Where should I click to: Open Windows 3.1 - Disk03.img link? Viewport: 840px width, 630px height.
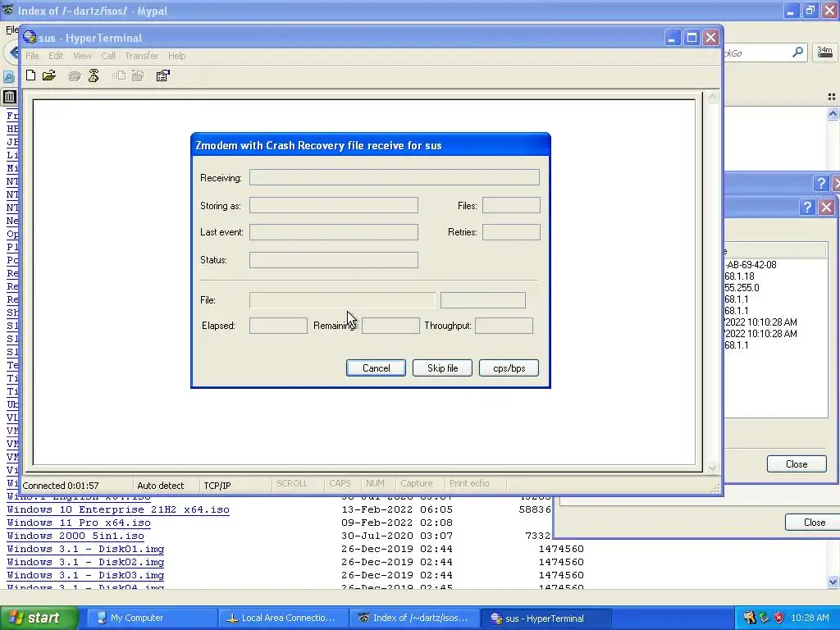click(85, 575)
